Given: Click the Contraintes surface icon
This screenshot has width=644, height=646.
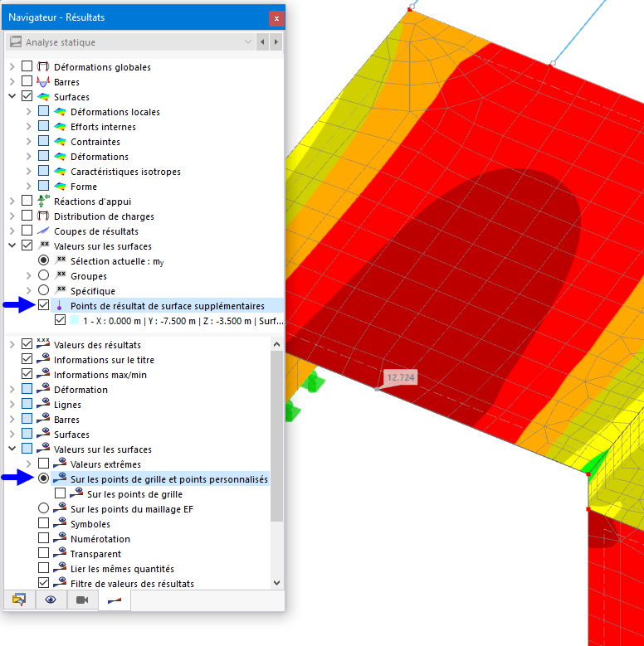Looking at the screenshot, I should [x=60, y=142].
